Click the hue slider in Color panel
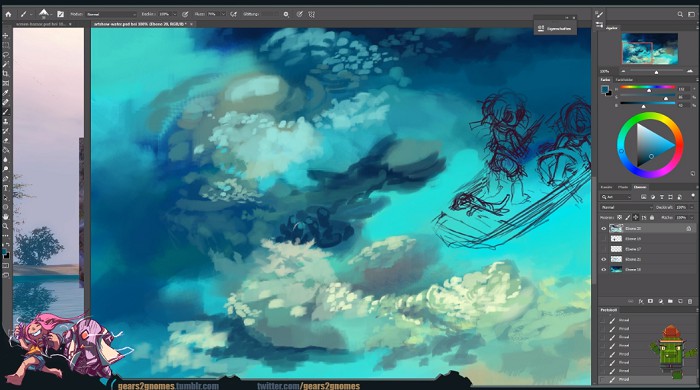The height and width of the screenshot is (390, 700). (x=647, y=88)
